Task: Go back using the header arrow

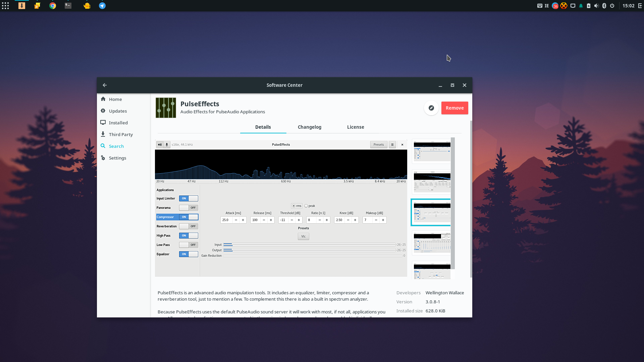Action: tap(105, 85)
